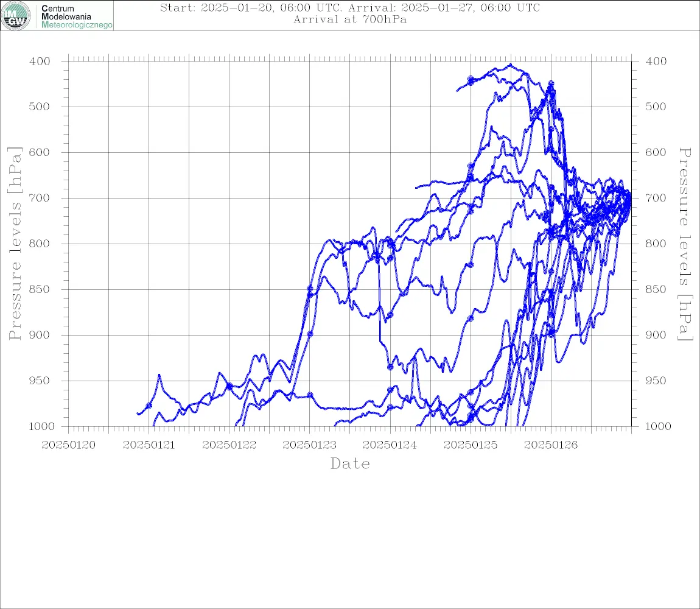This screenshot has width=700, height=609.
Task: Click the right axis 1000 label
Action: (x=659, y=426)
